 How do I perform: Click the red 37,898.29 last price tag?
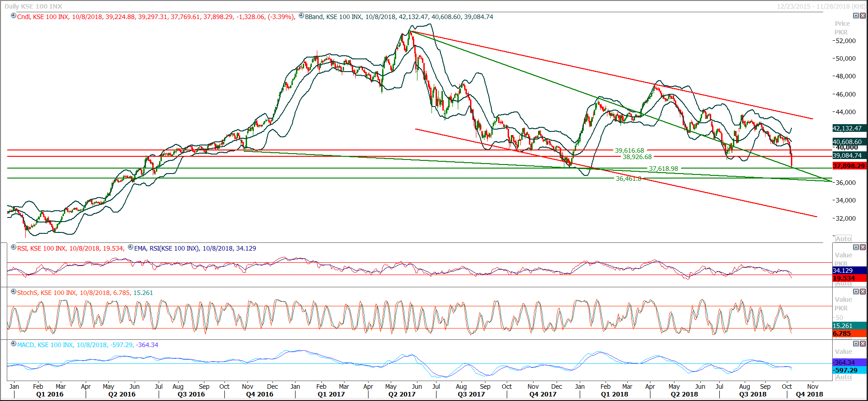point(849,166)
